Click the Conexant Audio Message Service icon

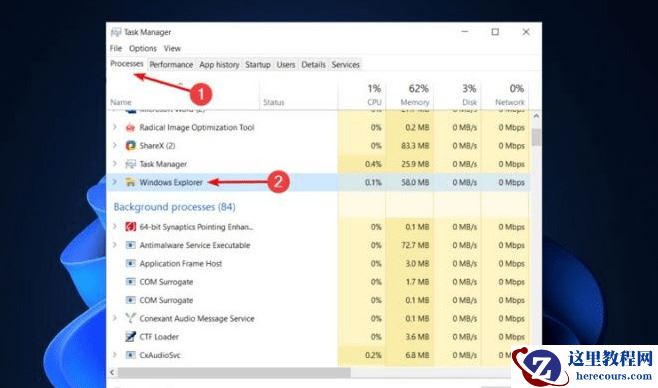click(x=131, y=318)
